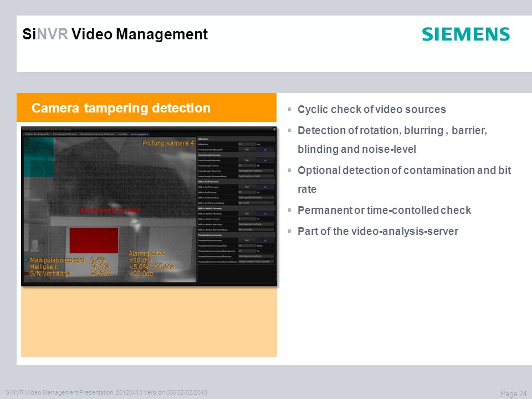Set Manipulationsmessung row to Nein
Image resolution: width=532 pixels, height=399 pixels.
[247, 240]
